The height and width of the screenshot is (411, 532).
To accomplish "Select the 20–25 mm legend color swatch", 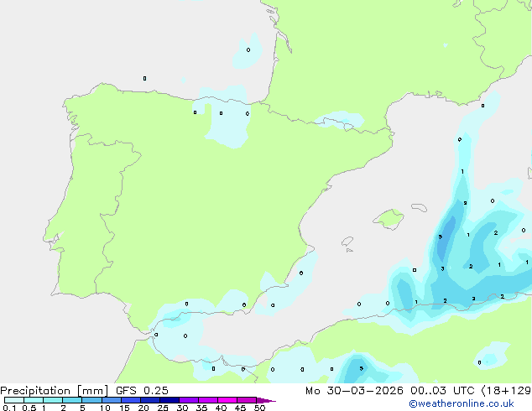I will (x=150, y=400).
